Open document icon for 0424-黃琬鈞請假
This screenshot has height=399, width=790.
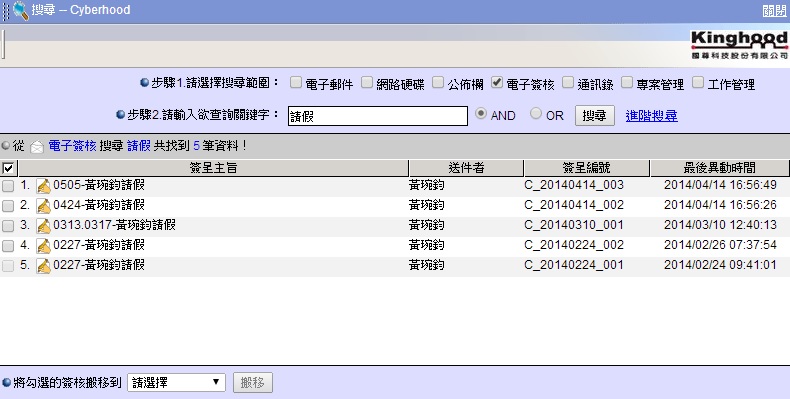tap(44, 206)
